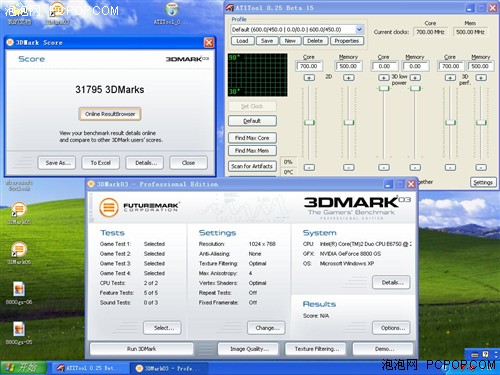Screen dimensions: 500x375
Task: Click the Futuremark Corporation logo icon
Action: point(109,207)
